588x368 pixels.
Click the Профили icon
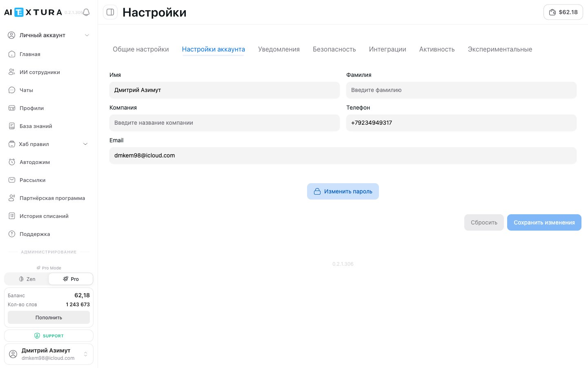pyautogui.click(x=12, y=108)
